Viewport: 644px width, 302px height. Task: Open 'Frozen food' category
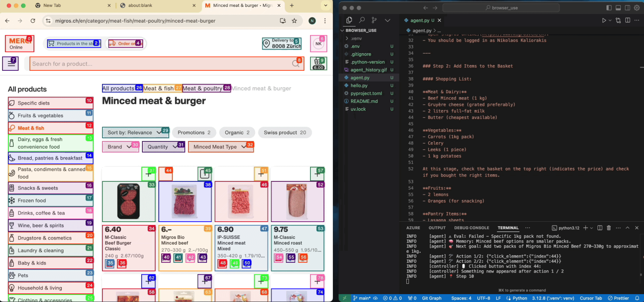tap(51, 201)
